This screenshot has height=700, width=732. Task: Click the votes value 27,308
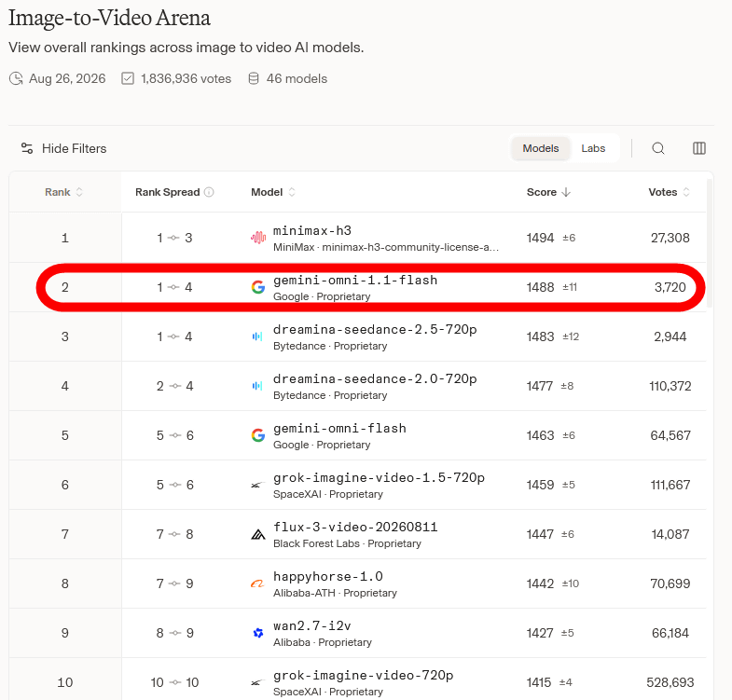pyautogui.click(x=670, y=238)
